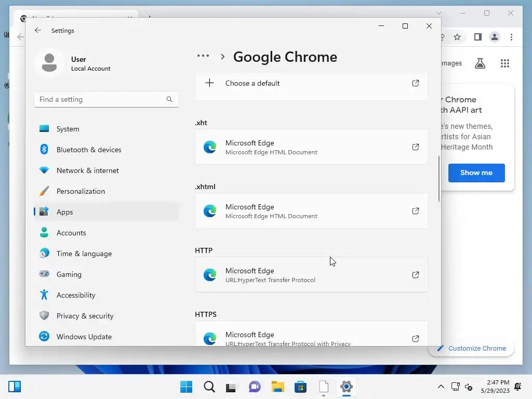Image resolution: width=532 pixels, height=399 pixels.
Task: Click the network icon in system tray
Action: tap(455, 387)
